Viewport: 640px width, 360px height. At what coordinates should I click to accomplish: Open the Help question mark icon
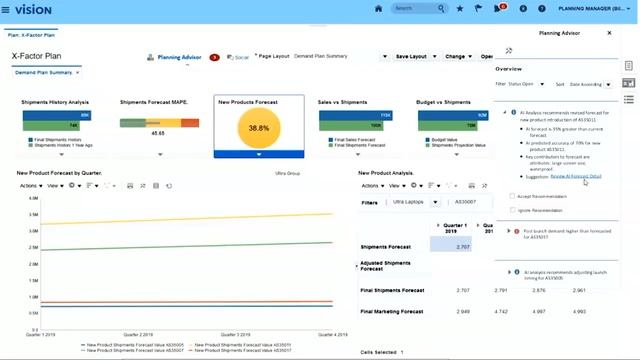(x=542, y=9)
